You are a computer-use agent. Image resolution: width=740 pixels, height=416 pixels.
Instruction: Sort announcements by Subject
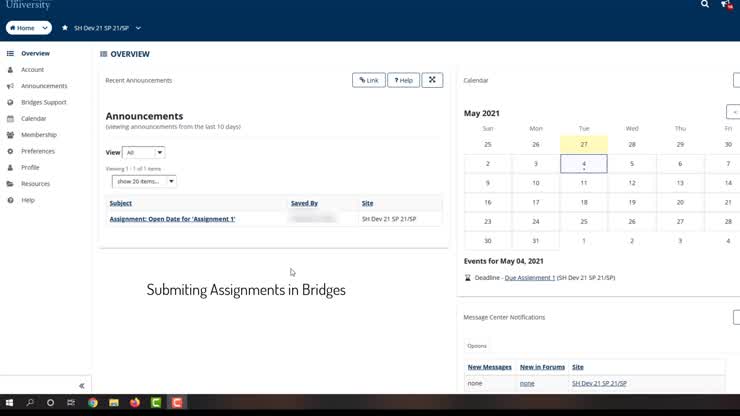click(120, 203)
